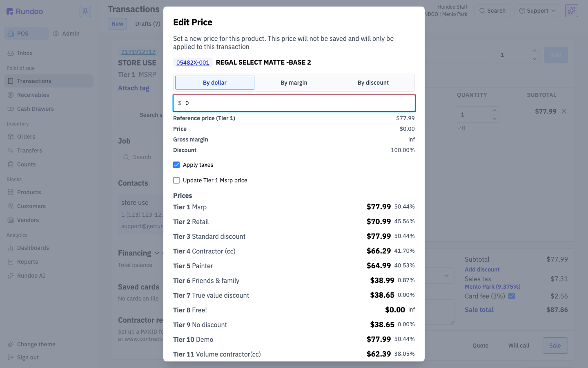
Task: Pin the sidebar with the pin icon
Action: pyautogui.click(x=85, y=11)
